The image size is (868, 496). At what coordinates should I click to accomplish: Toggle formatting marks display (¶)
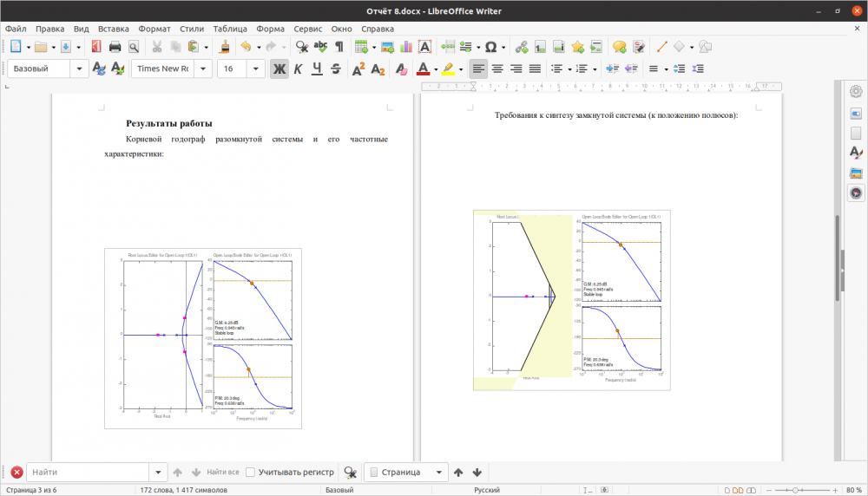(339, 47)
